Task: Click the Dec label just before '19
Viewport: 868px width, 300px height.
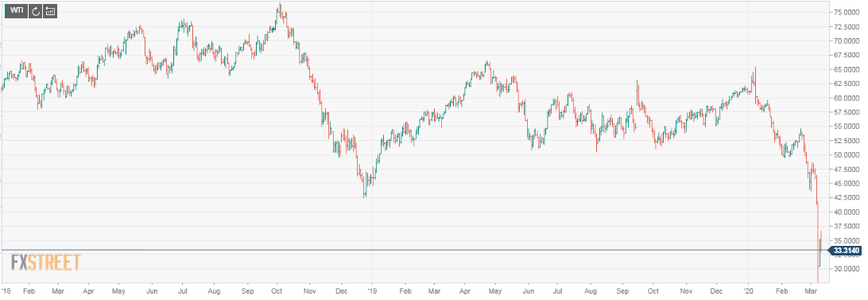Action: pyautogui.click(x=342, y=290)
